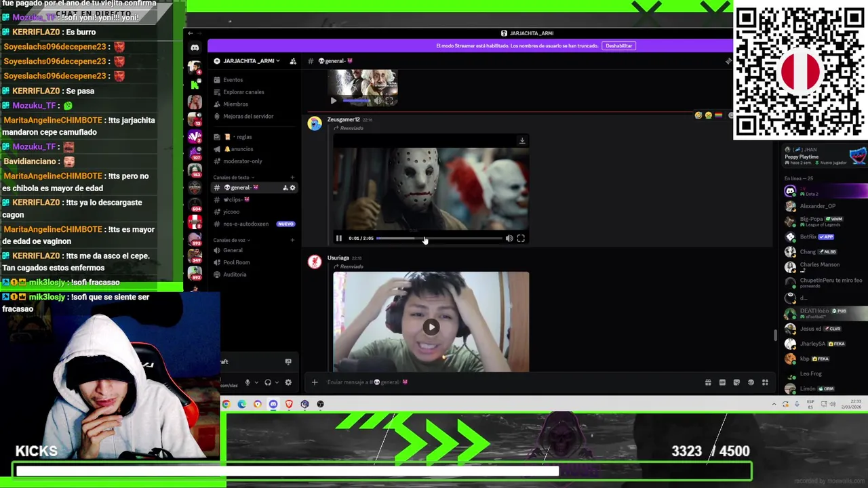Open gift icon in message box

tap(708, 382)
